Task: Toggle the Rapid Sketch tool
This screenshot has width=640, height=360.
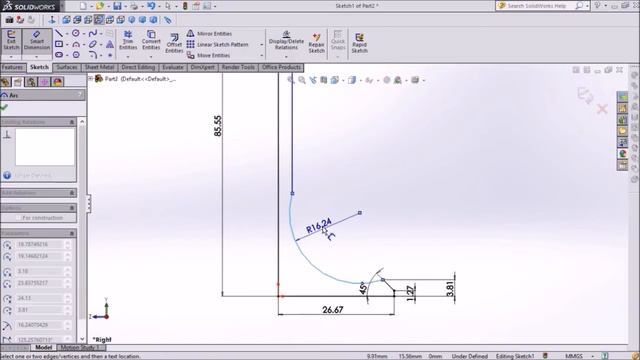Action: pos(360,43)
